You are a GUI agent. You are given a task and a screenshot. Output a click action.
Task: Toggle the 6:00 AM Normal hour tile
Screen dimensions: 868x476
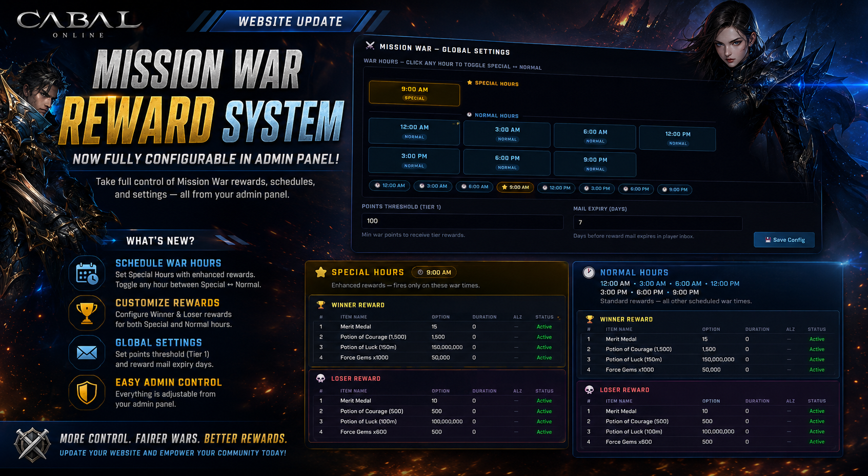point(595,136)
